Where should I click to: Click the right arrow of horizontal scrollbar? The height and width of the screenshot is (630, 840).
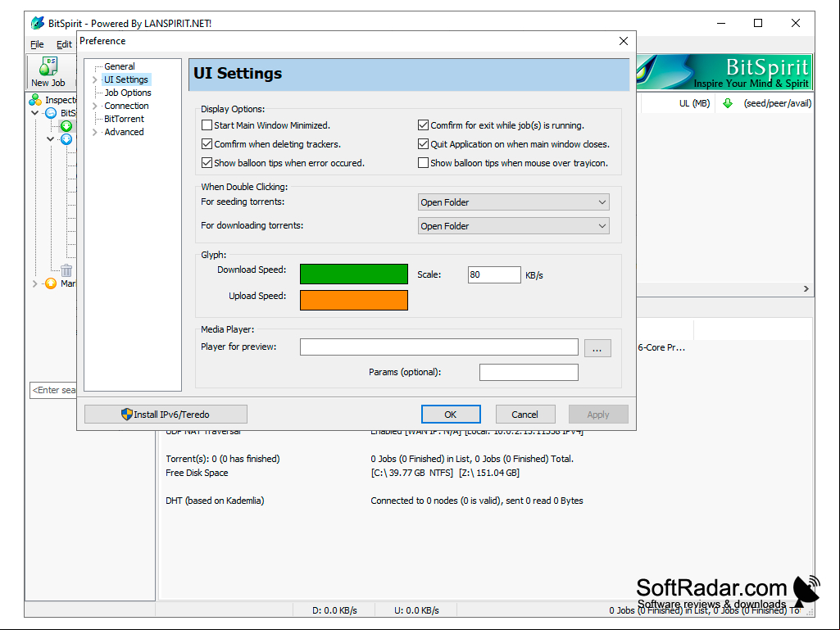pos(806,288)
